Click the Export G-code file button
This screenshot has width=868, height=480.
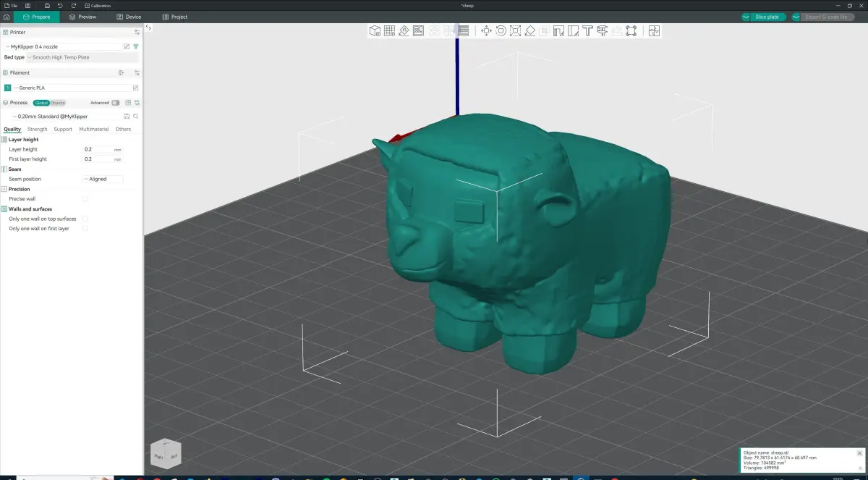(x=828, y=17)
